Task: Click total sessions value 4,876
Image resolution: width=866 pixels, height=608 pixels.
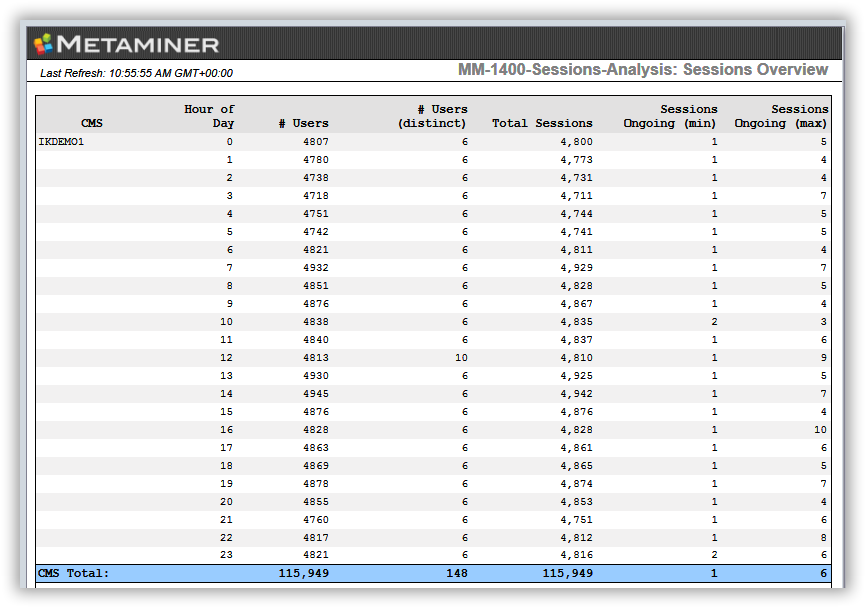Action: coord(576,412)
